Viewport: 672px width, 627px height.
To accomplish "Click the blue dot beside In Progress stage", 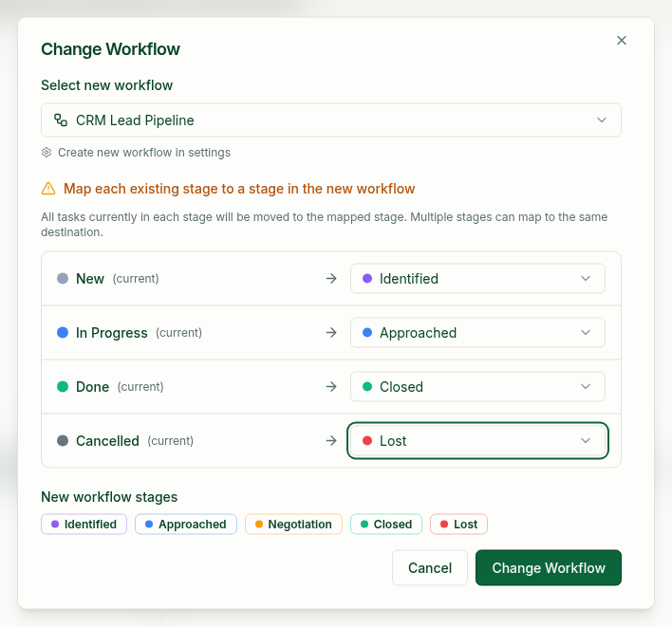I will coord(63,332).
